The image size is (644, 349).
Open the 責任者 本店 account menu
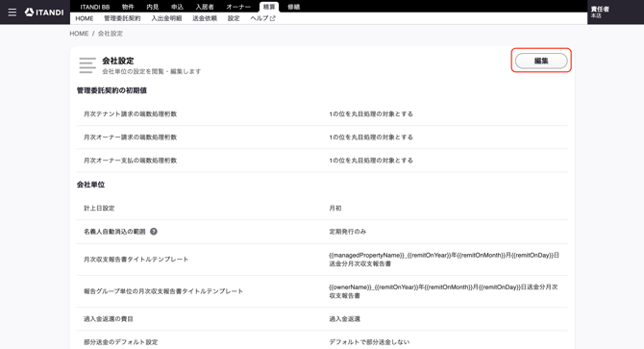pyautogui.click(x=600, y=12)
